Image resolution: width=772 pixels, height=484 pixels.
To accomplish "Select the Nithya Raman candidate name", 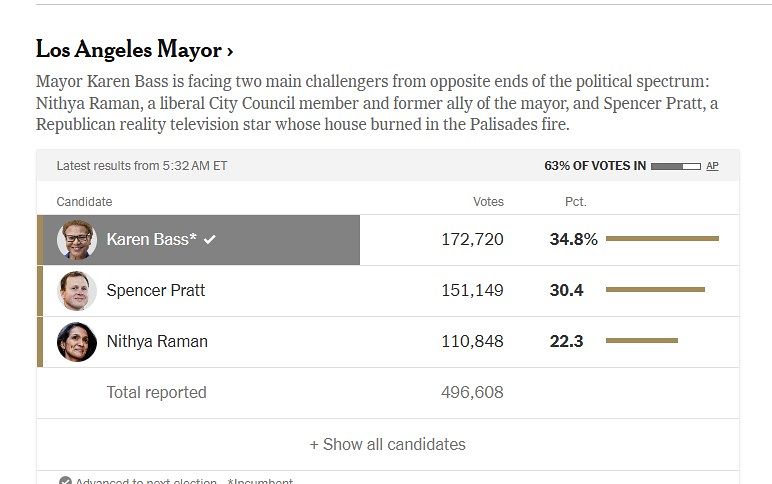I will coord(157,341).
